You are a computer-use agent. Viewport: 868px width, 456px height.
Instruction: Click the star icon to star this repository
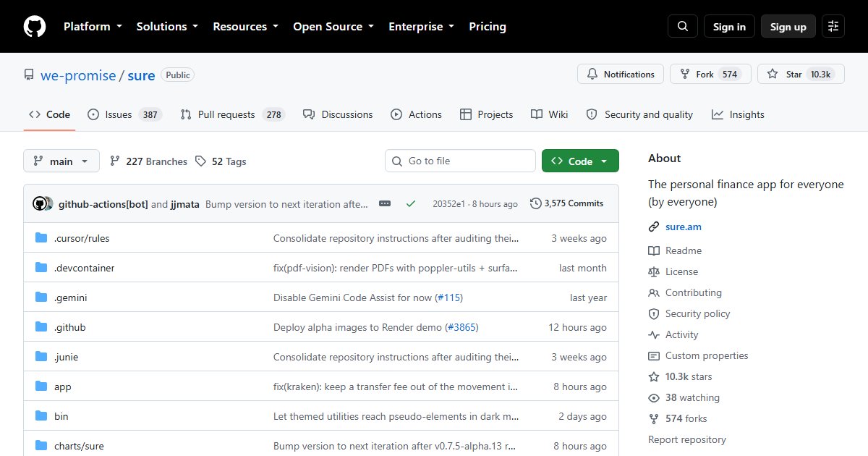[773, 75]
